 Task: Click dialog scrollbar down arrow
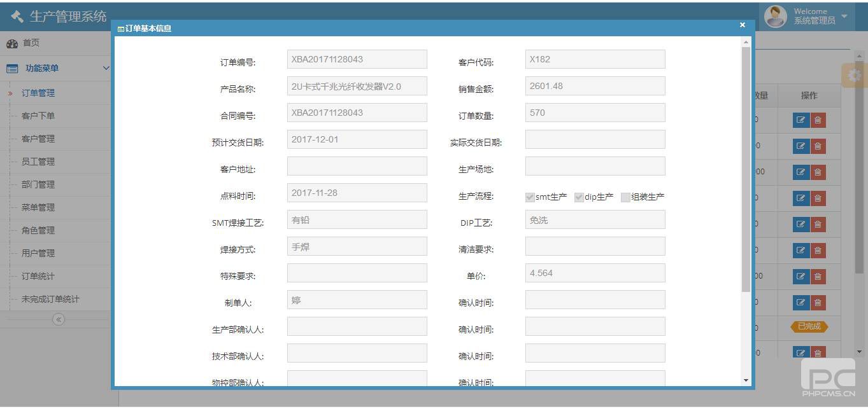[x=746, y=380]
